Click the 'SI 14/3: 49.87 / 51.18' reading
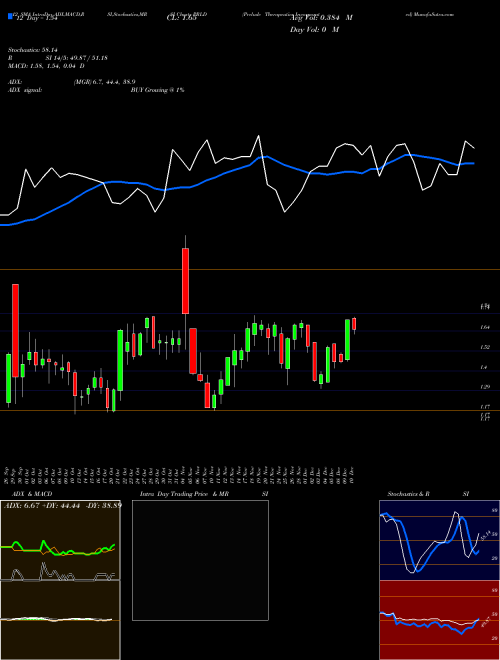Viewport: 500px width, 660px height. [x=77, y=58]
